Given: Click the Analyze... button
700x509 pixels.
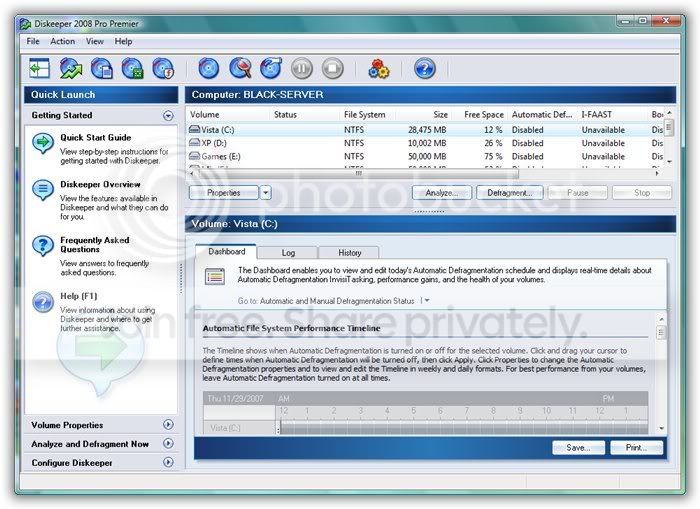Looking at the screenshot, I should tap(442, 193).
